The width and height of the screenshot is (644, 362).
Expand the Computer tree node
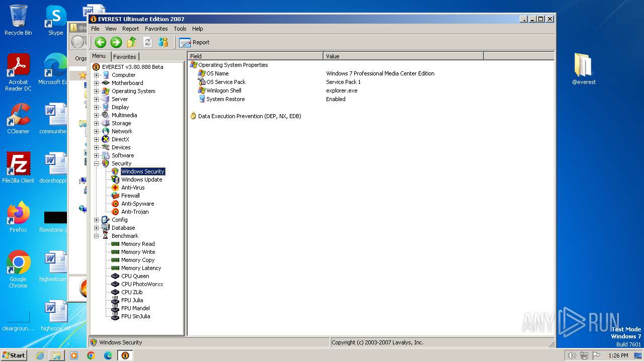click(97, 75)
